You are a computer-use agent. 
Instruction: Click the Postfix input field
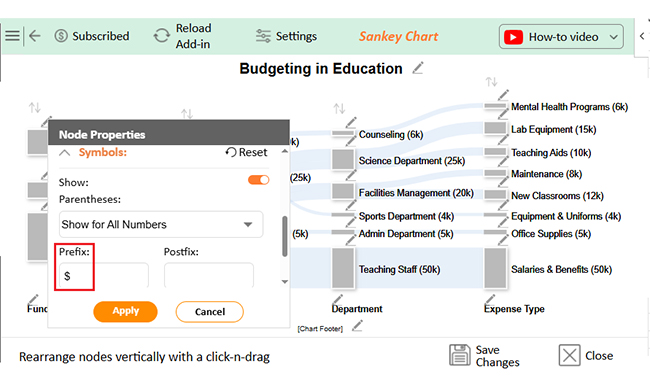pos(209,275)
